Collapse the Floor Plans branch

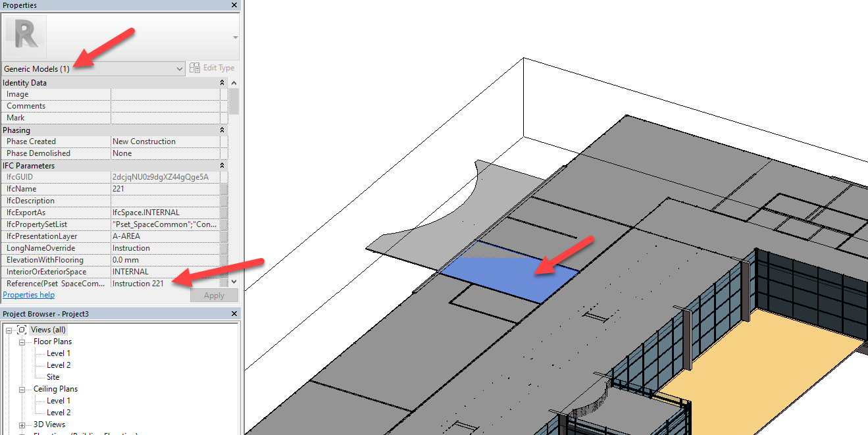pyautogui.click(x=22, y=341)
